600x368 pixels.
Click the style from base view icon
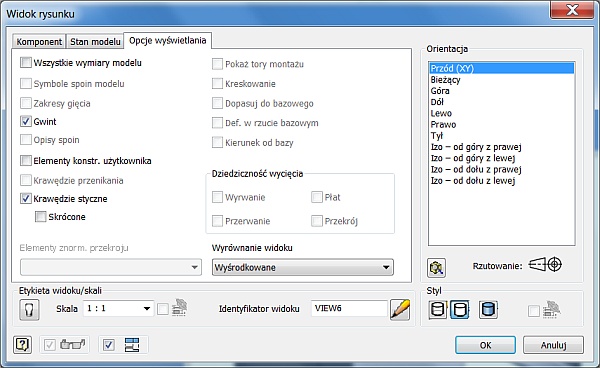point(551,309)
